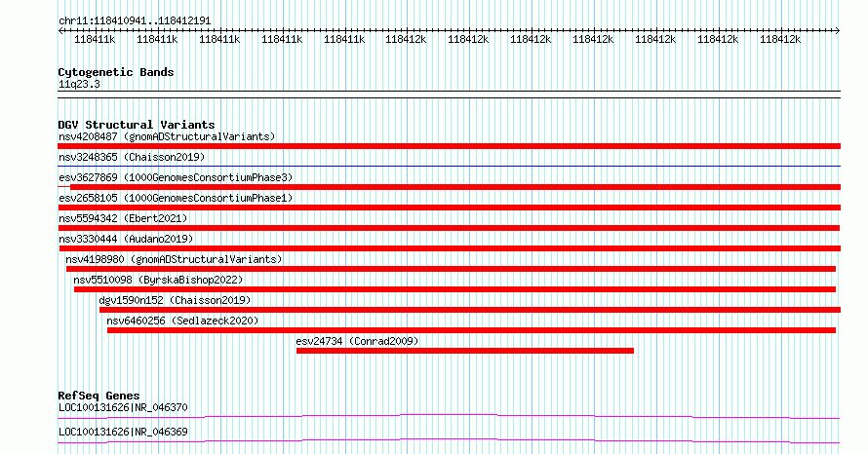The height and width of the screenshot is (454, 868).
Task: Open esv2658105 1000GenomesConsortiumPhase1 label
Action: coord(176,198)
